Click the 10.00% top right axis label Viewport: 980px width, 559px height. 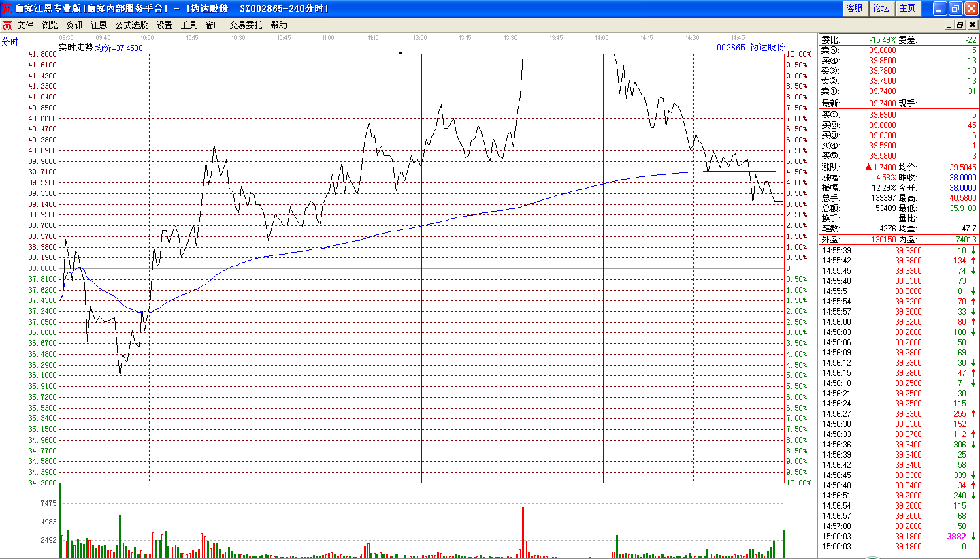799,54
